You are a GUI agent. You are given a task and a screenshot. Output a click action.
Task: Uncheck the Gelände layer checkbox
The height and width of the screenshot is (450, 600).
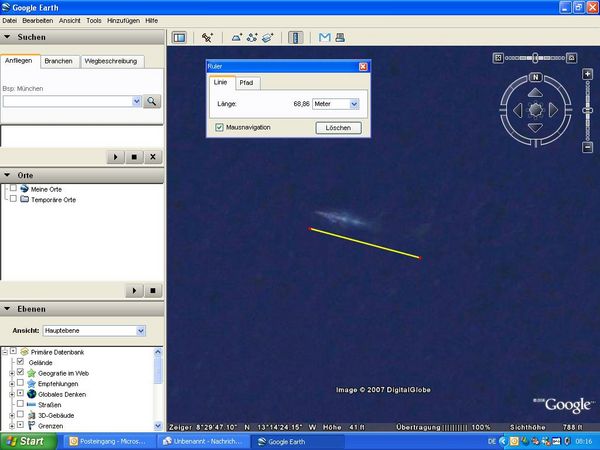click(x=21, y=362)
